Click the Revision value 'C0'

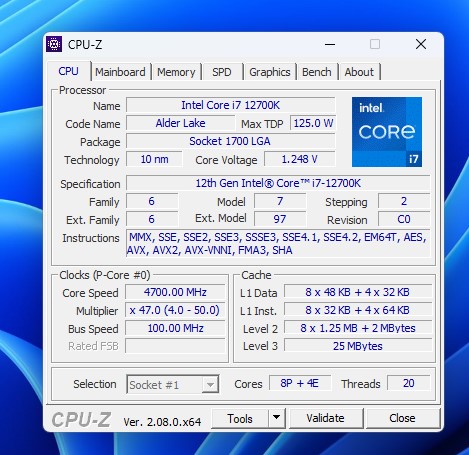pos(404,219)
